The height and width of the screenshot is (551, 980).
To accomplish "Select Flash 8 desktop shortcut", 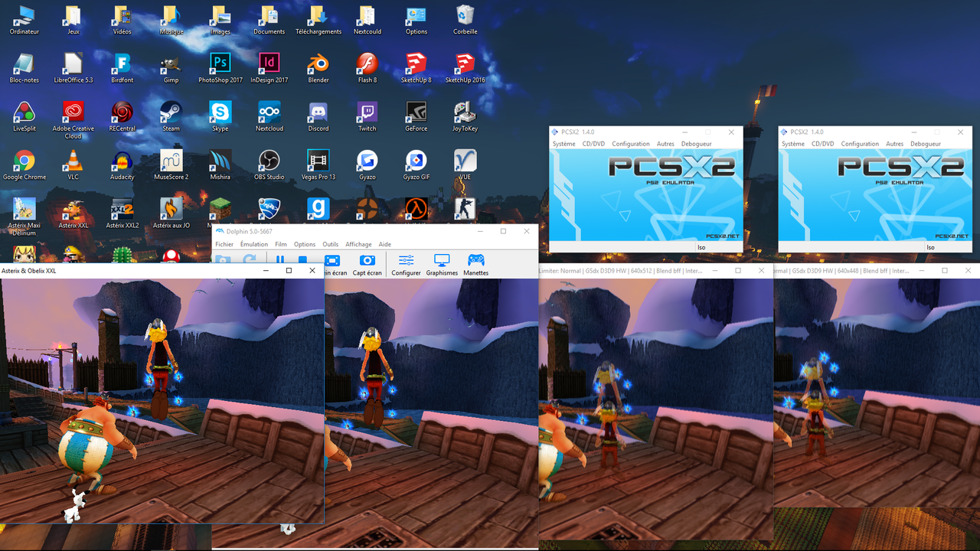I will point(367,68).
